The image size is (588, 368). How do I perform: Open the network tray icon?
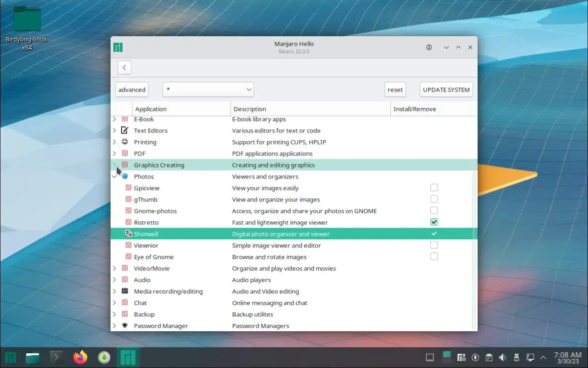pos(530,357)
